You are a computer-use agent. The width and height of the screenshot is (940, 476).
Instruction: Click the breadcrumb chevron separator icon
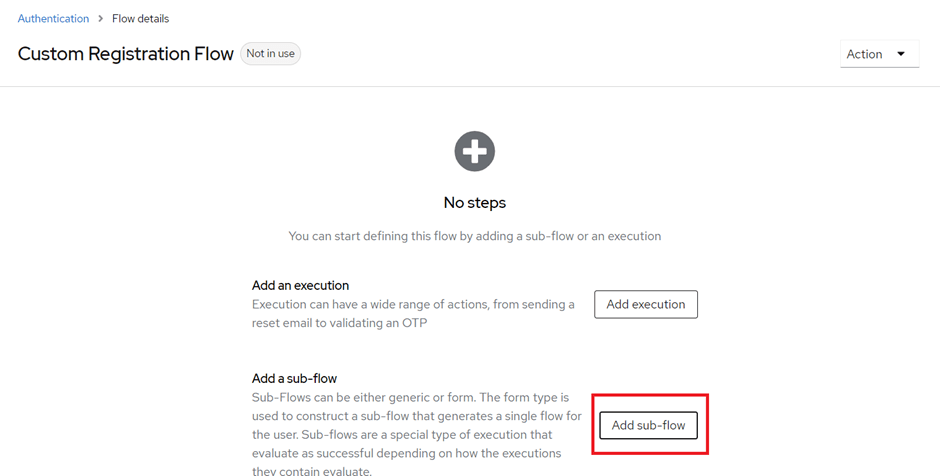tap(101, 19)
